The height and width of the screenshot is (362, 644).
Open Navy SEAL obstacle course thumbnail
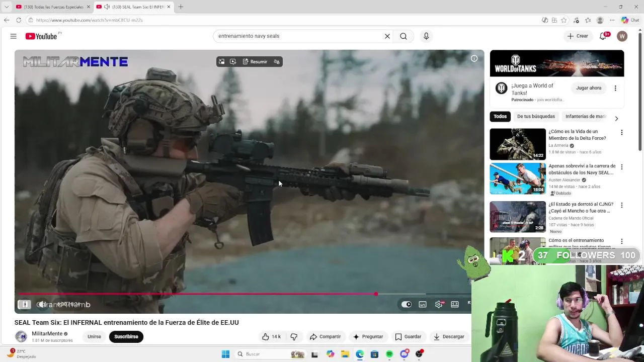[518, 178]
